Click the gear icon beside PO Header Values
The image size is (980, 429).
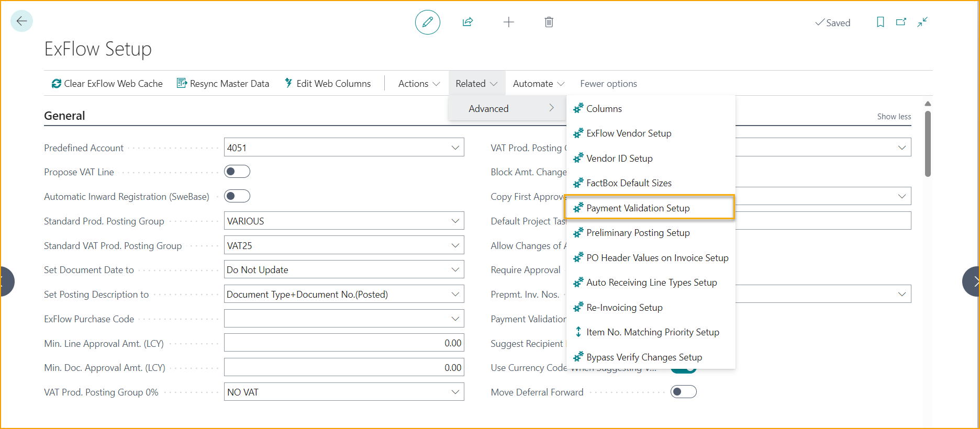click(578, 257)
